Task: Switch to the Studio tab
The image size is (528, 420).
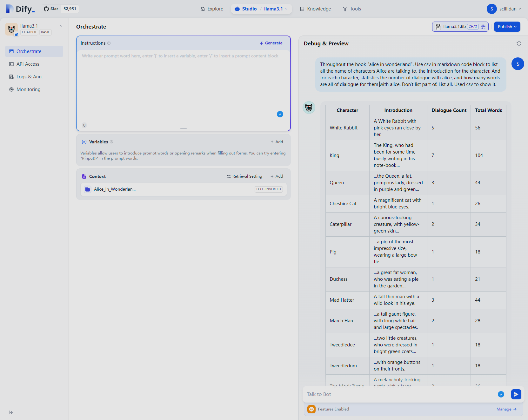Action: tap(245, 9)
